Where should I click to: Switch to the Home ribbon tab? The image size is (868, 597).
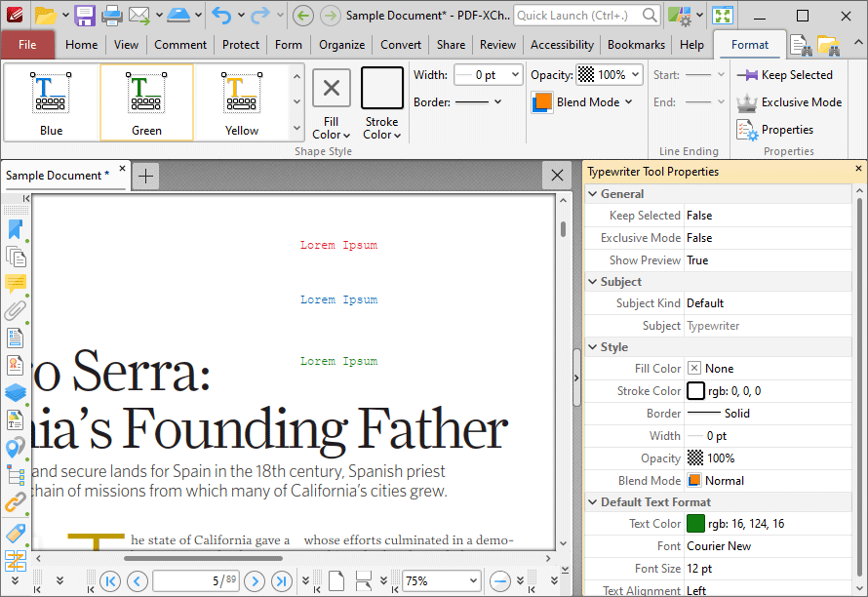(x=81, y=45)
